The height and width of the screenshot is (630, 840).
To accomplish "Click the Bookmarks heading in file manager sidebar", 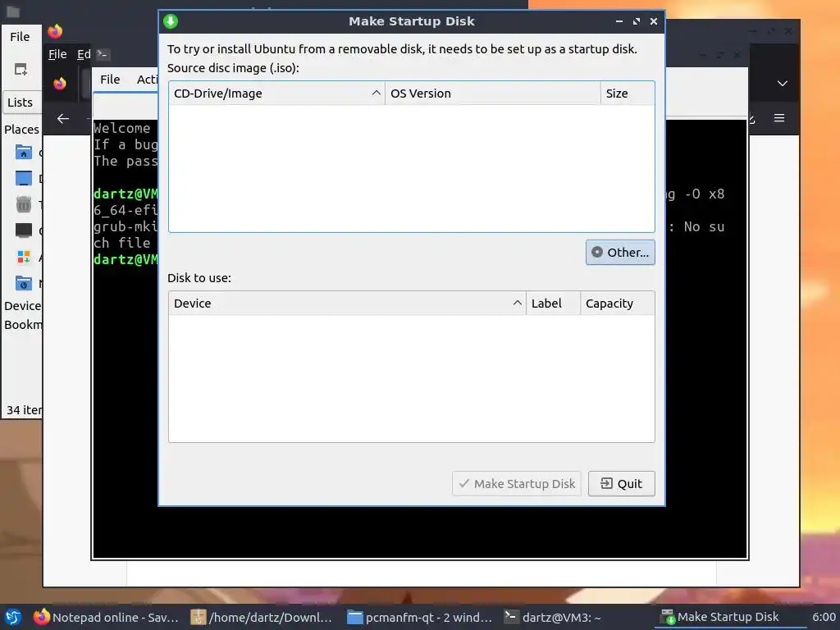I will click(x=23, y=325).
